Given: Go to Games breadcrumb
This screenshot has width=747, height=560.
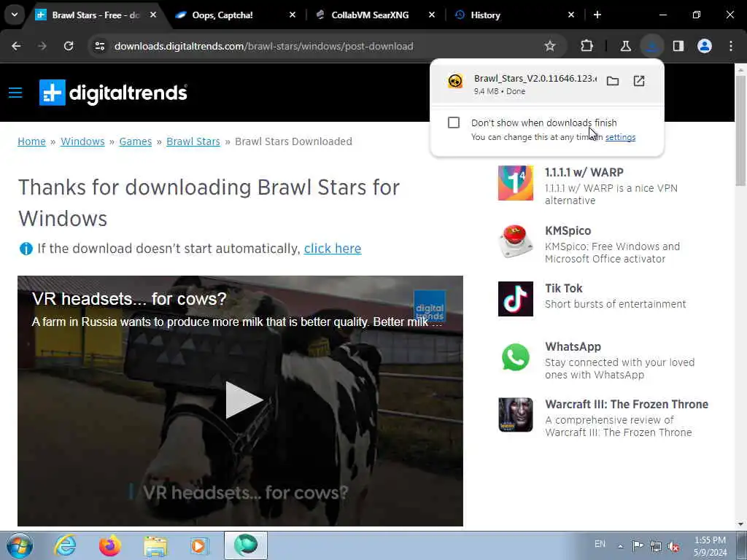Looking at the screenshot, I should tap(135, 141).
